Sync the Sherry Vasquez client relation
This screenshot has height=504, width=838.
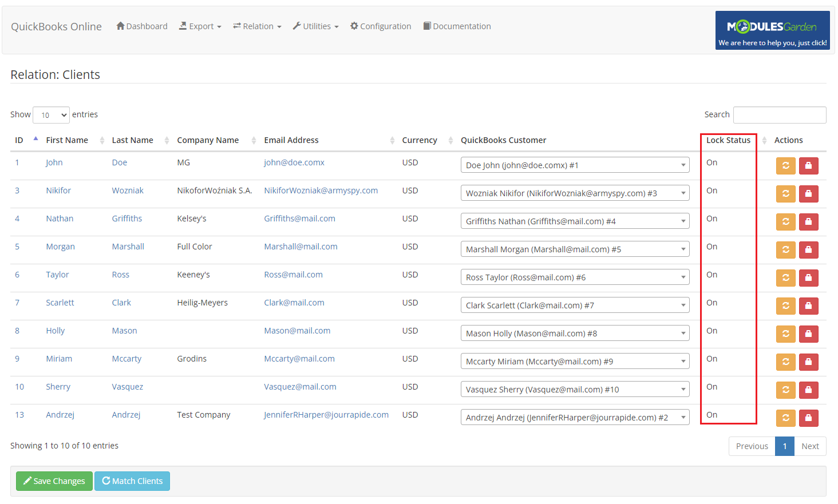point(785,390)
